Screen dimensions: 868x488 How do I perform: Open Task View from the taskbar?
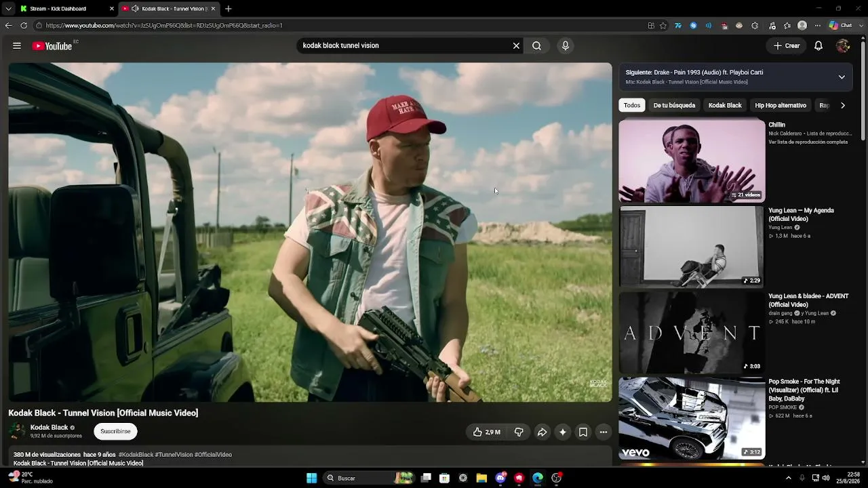click(426, 478)
